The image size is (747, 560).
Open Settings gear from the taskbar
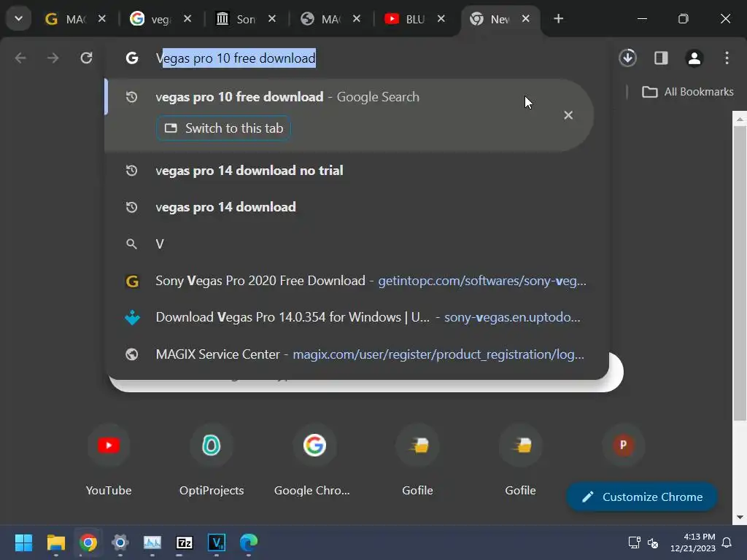click(120, 542)
